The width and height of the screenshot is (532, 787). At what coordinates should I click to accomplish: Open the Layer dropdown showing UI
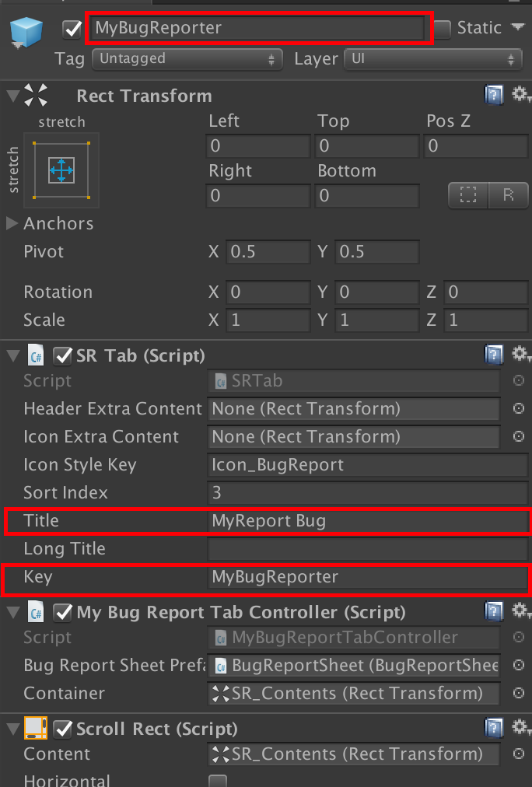pyautogui.click(x=433, y=59)
